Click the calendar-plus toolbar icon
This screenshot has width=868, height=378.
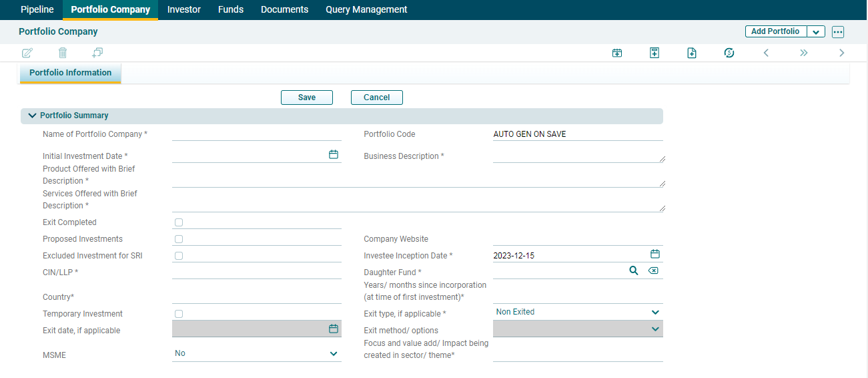[x=617, y=53]
